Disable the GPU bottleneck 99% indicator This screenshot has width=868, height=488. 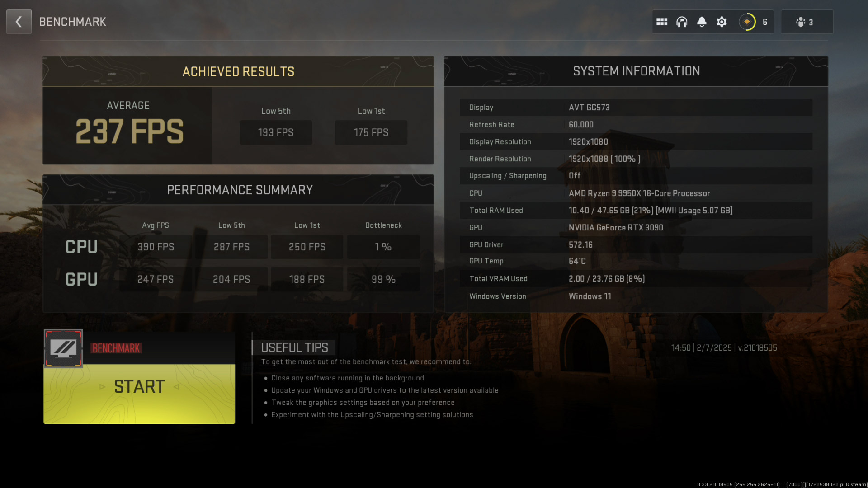pyautogui.click(x=383, y=279)
